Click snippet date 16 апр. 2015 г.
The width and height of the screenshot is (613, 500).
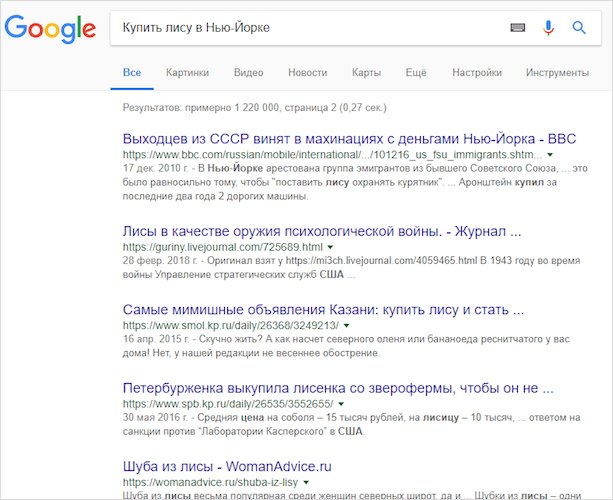(156, 339)
